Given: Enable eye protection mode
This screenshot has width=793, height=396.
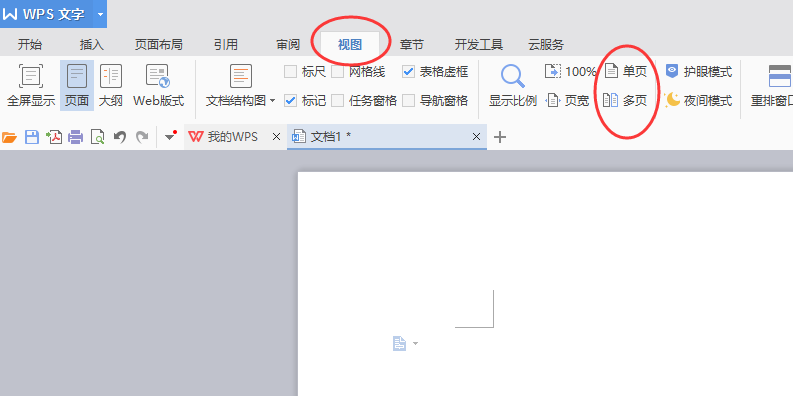Looking at the screenshot, I should 698,72.
